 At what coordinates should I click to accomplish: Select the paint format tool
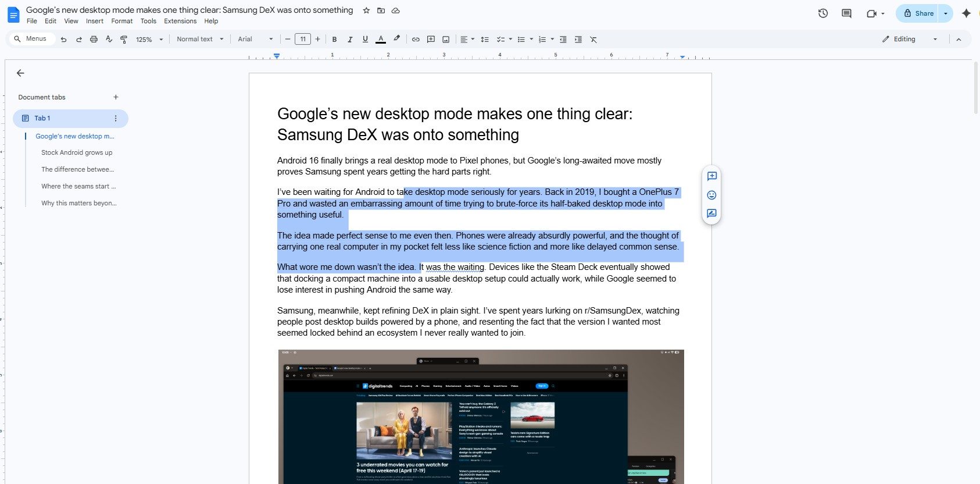(124, 40)
